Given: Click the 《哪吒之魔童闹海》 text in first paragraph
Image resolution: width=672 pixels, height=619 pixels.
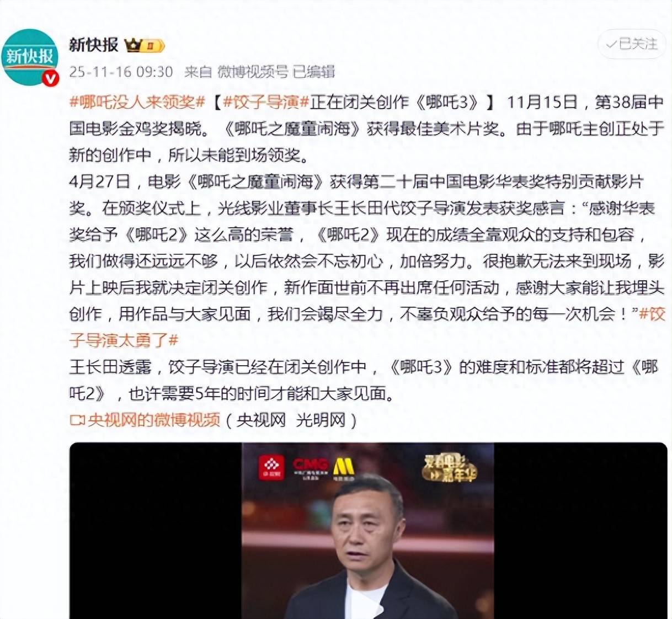Looking at the screenshot, I should pyautogui.click(x=292, y=129).
